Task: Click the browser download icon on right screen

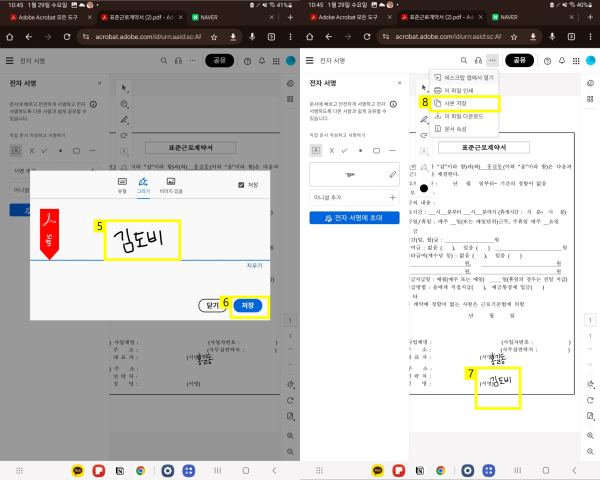Action: (x=533, y=37)
